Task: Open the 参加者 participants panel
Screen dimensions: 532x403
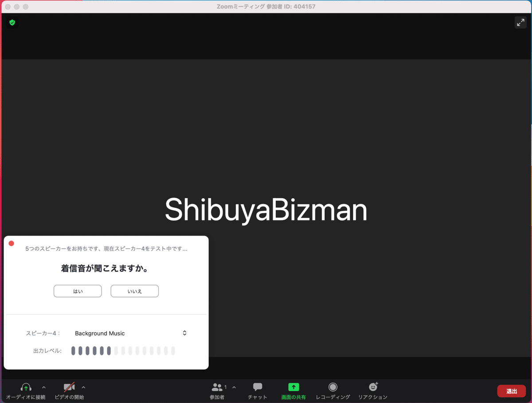Action: pos(217,391)
